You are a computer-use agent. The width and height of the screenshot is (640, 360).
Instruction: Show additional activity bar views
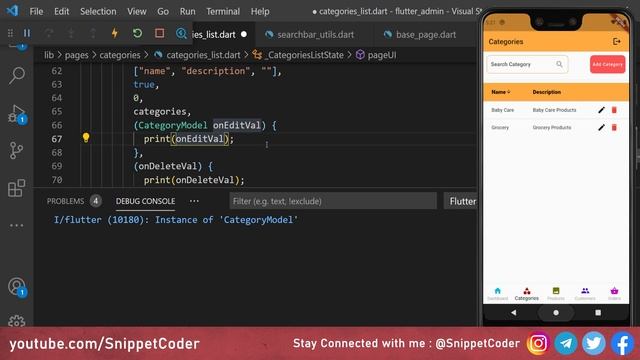point(17,225)
